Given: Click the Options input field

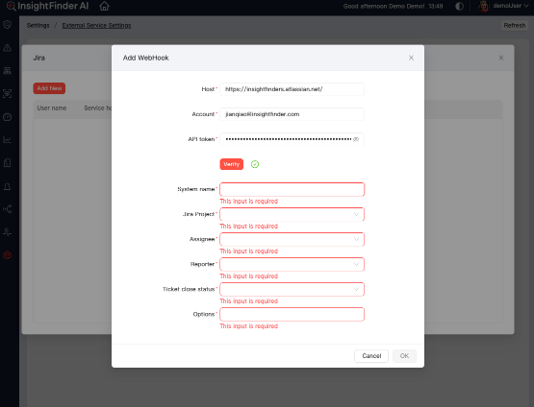Looking at the screenshot, I should 292,314.
